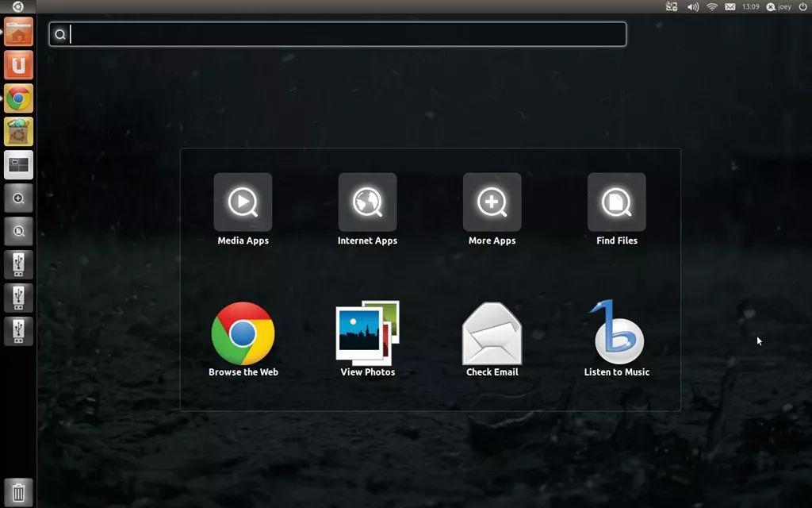812x508 pixels.
Task: Open Ubuntu One from the launcher
Action: 19,65
